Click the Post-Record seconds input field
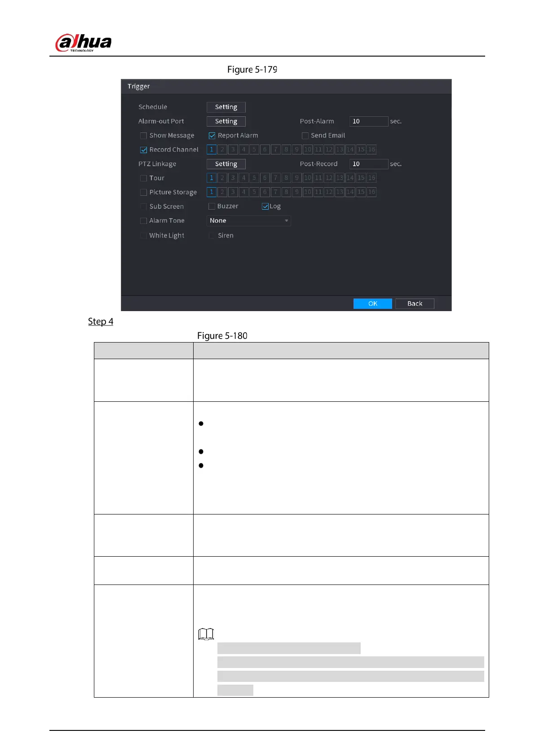This screenshot has width=535, height=756. coord(369,164)
